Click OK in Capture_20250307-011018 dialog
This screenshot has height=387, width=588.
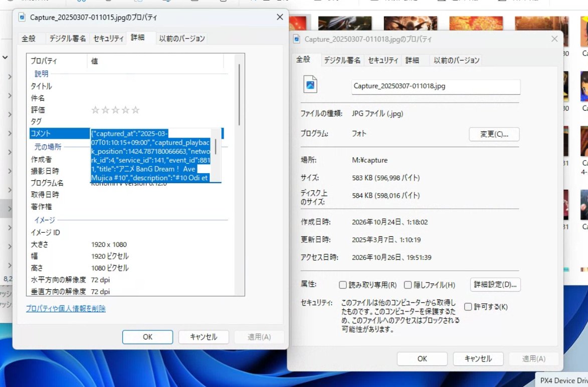[422, 358]
